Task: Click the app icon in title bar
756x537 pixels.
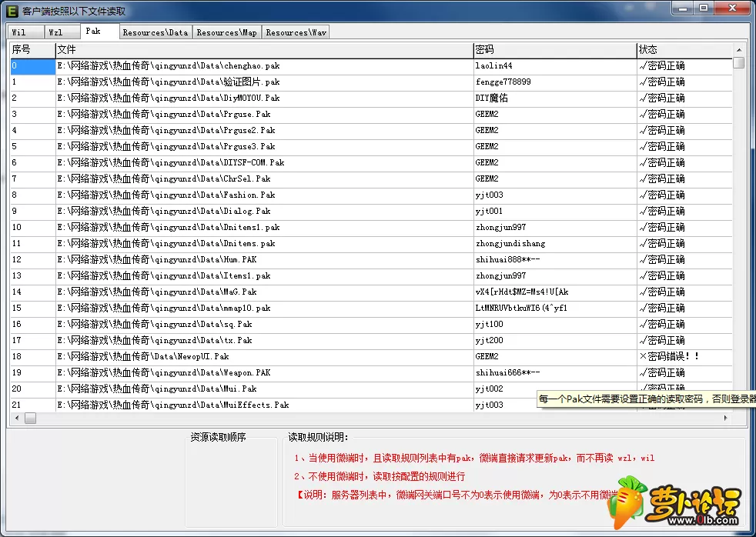Action: 12,11
